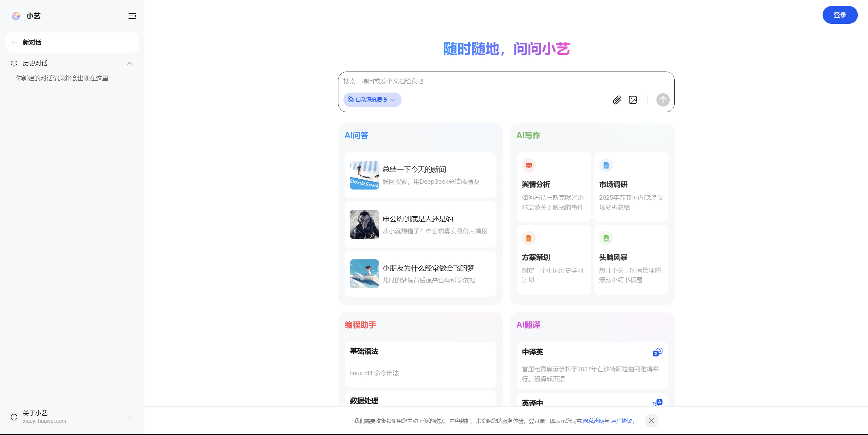The width and height of the screenshot is (868, 435).
Task: Click the 历史对话 chat bubble icon
Action: pyautogui.click(x=14, y=63)
